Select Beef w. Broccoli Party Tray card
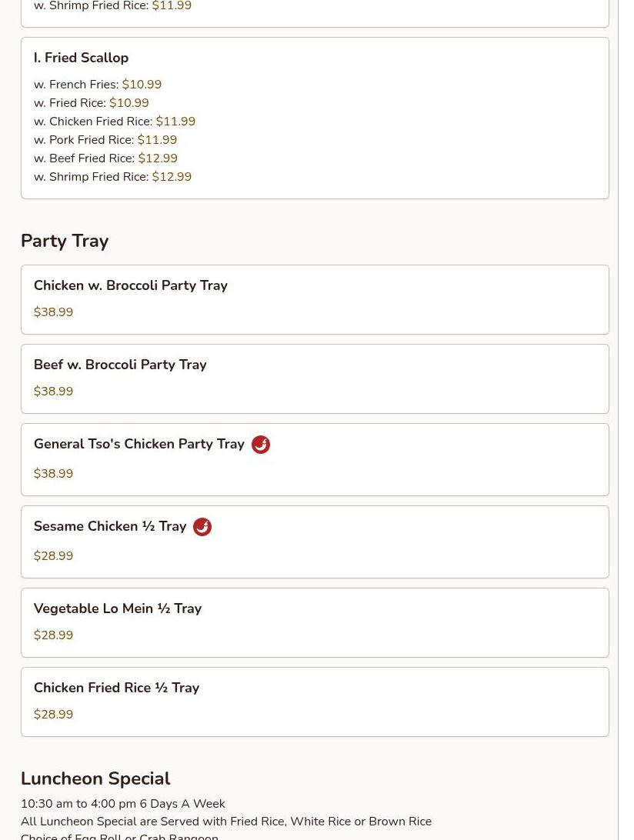The image size is (634, 840). coord(315,378)
